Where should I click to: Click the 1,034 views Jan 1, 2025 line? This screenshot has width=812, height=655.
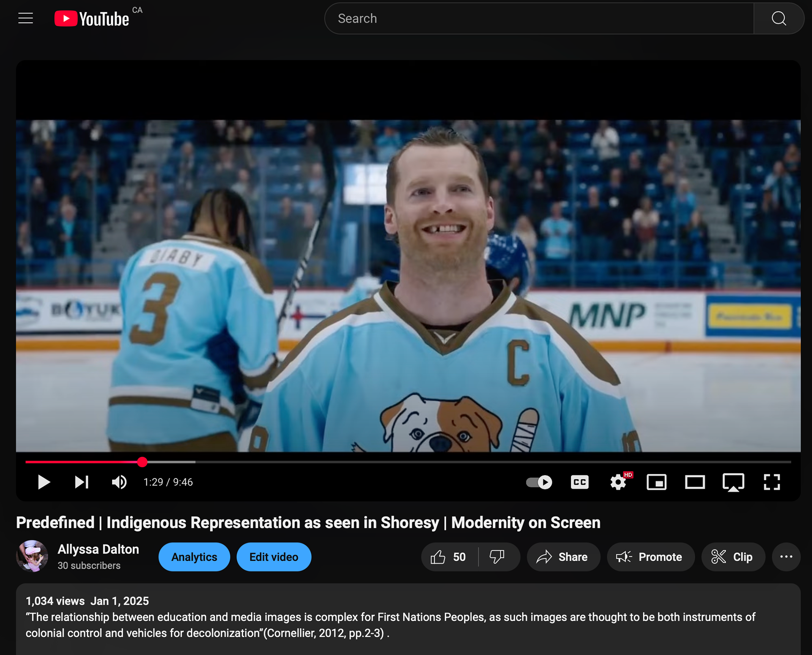(x=87, y=601)
